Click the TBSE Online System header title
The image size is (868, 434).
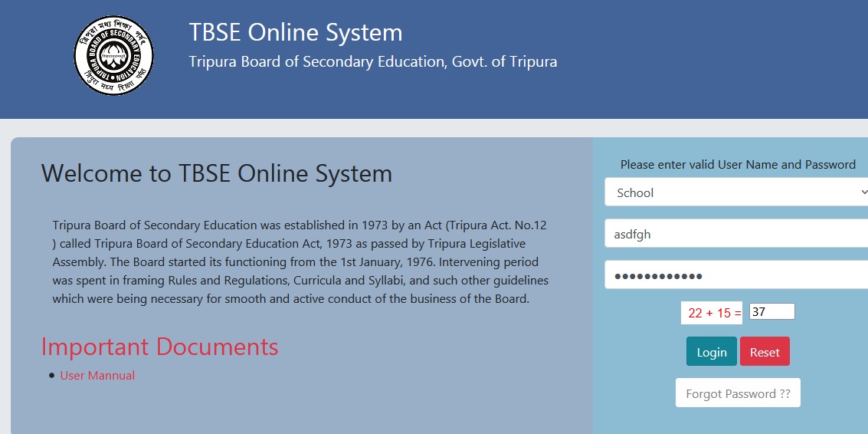[x=295, y=33]
